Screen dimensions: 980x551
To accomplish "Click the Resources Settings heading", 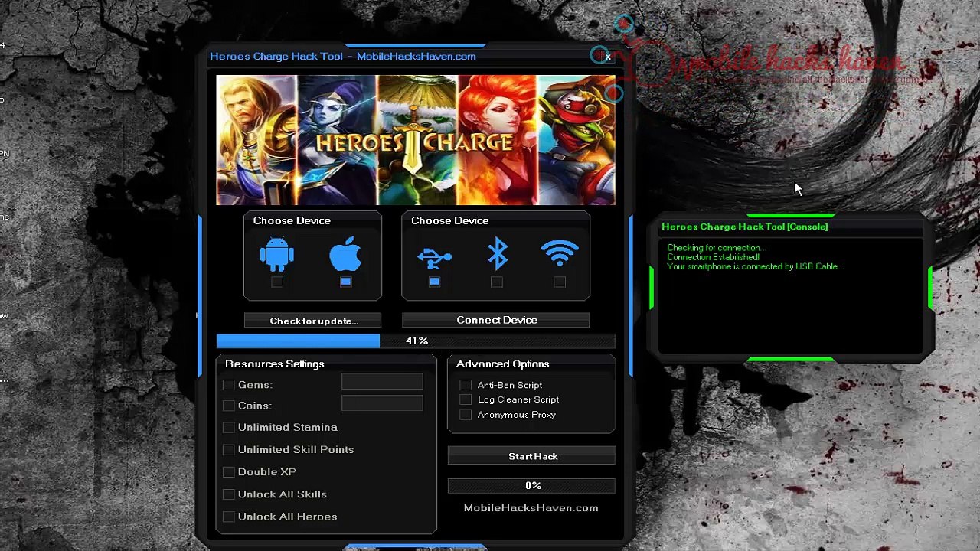I will click(x=275, y=364).
